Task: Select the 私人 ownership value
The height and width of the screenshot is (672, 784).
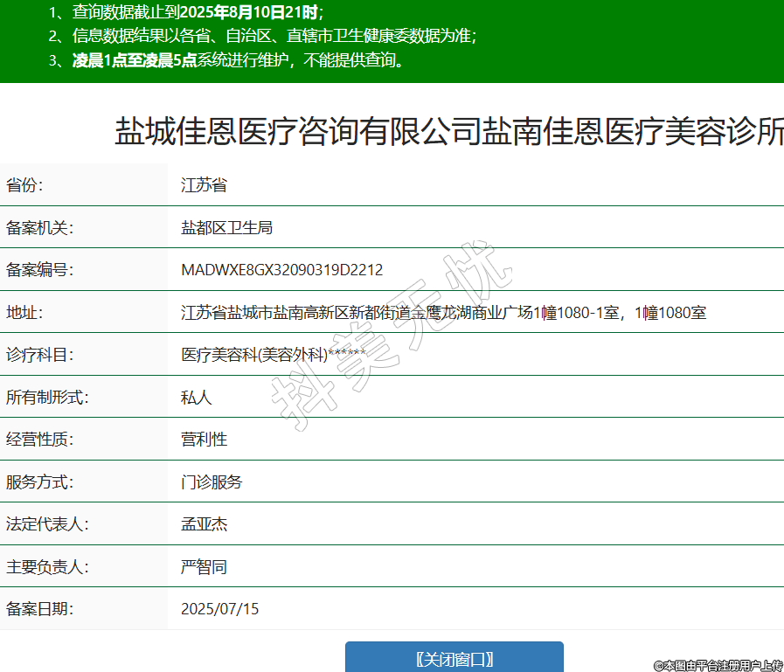Action: coord(196,398)
